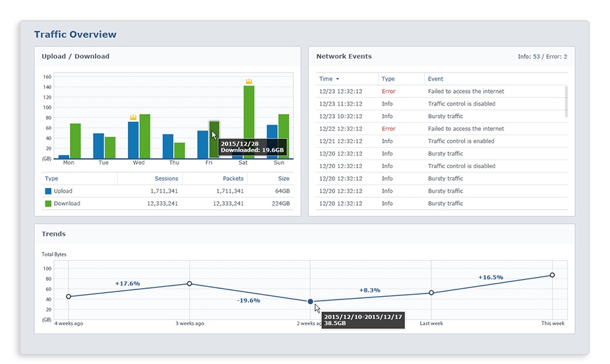The image size is (610, 364).
Task: Click the Download row in the table
Action: tap(168, 203)
